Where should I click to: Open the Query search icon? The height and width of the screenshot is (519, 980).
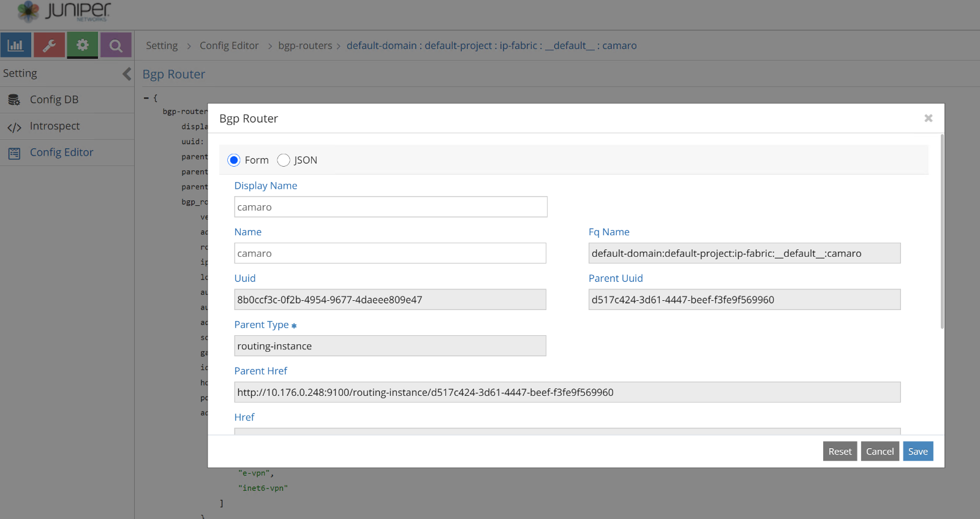click(116, 45)
